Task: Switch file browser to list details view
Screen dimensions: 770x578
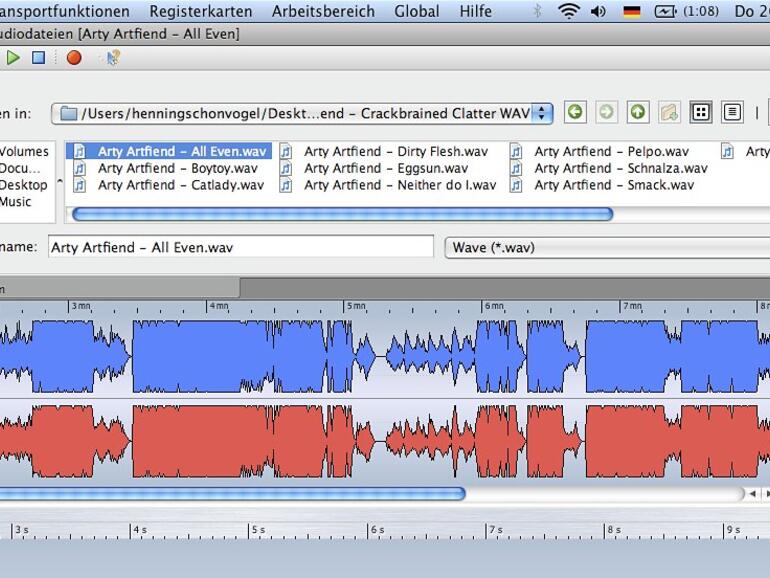Action: [732, 113]
